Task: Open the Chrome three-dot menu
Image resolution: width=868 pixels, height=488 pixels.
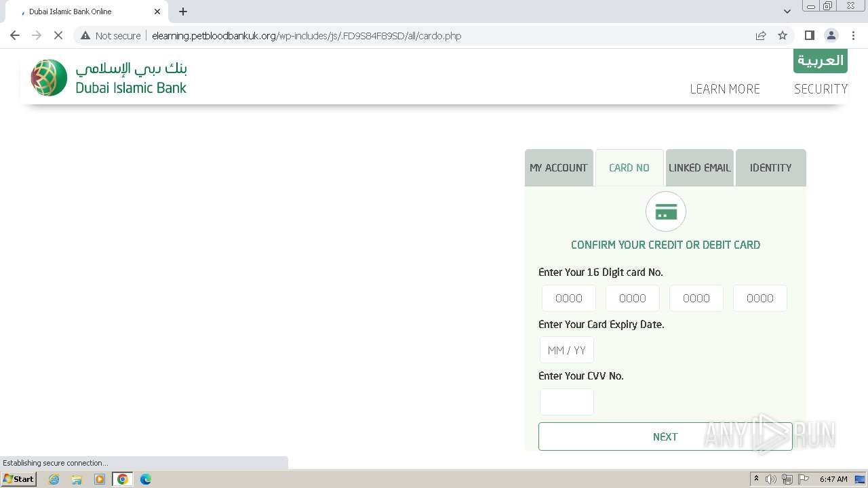Action: point(854,35)
